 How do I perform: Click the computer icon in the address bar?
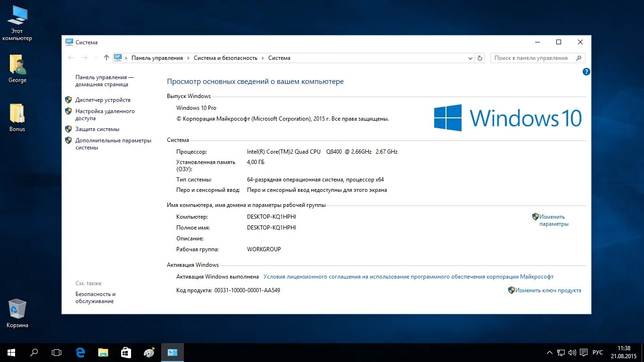118,58
